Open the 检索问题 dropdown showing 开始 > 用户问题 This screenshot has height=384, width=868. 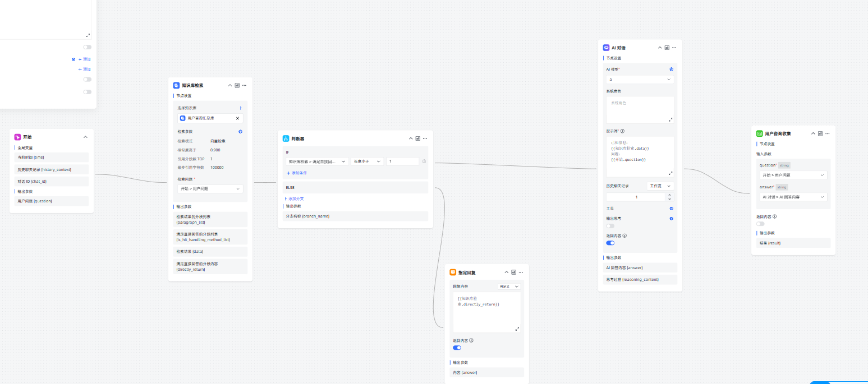point(210,189)
